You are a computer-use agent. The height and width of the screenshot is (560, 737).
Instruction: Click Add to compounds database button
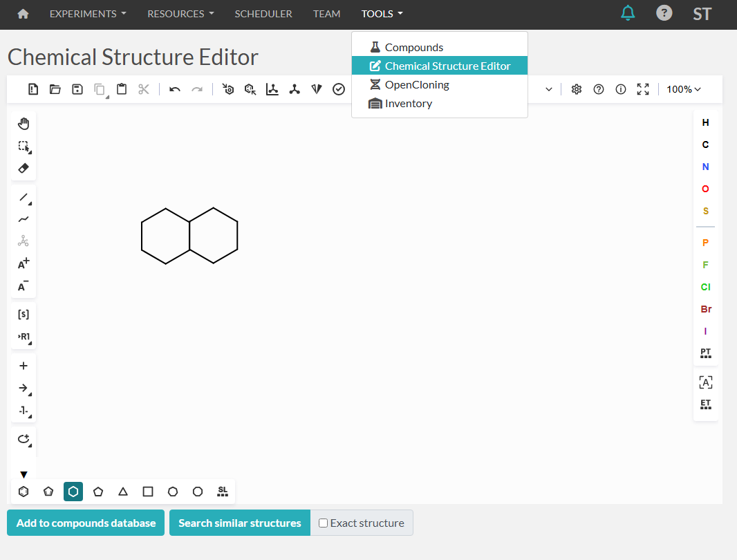(x=86, y=523)
